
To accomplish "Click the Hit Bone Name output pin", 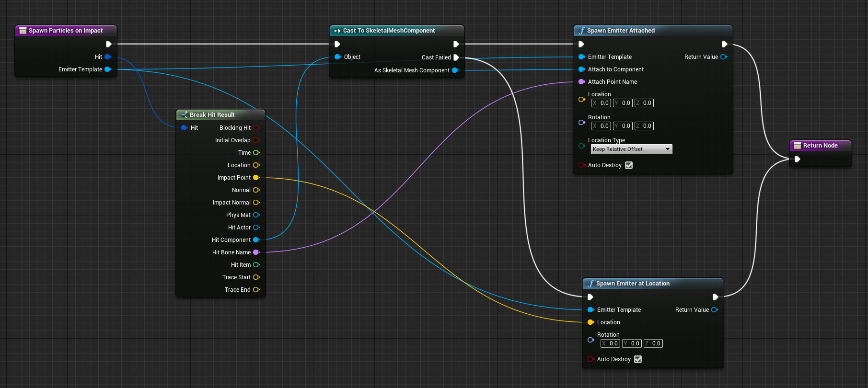I will click(x=256, y=252).
